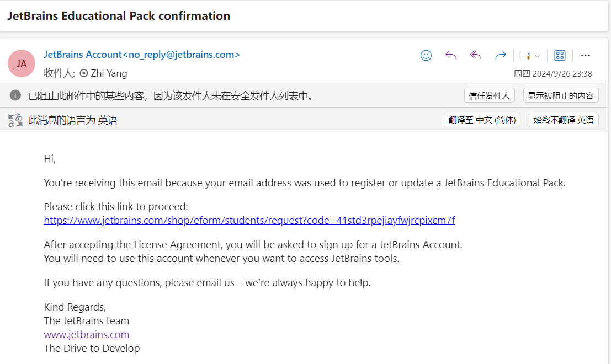Viewport: 611px width, 364px height.
Task: Open the JetBrains student request code link
Action: point(249,221)
